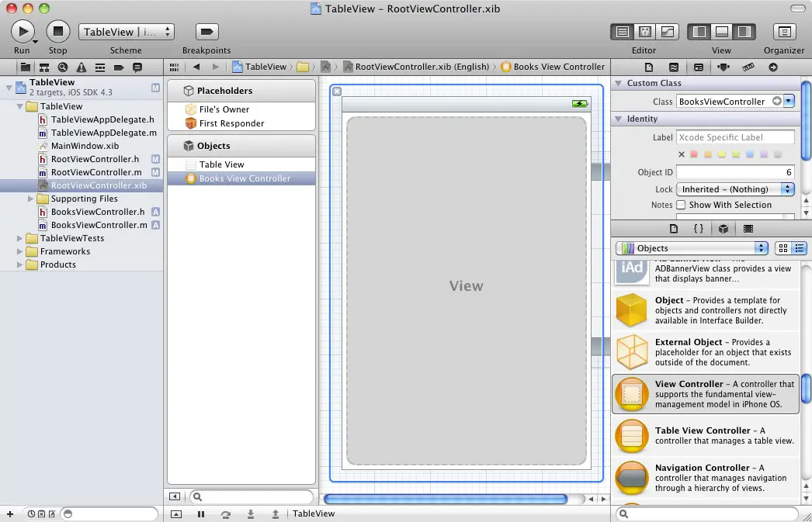Open the Lock dropdown menu
The height and width of the screenshot is (522, 812).
735,189
